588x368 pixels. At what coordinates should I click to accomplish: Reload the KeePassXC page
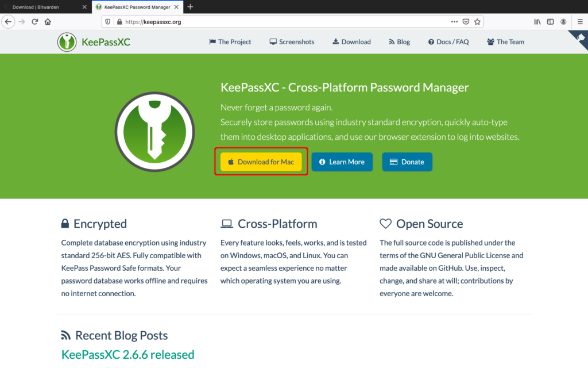pyautogui.click(x=35, y=22)
